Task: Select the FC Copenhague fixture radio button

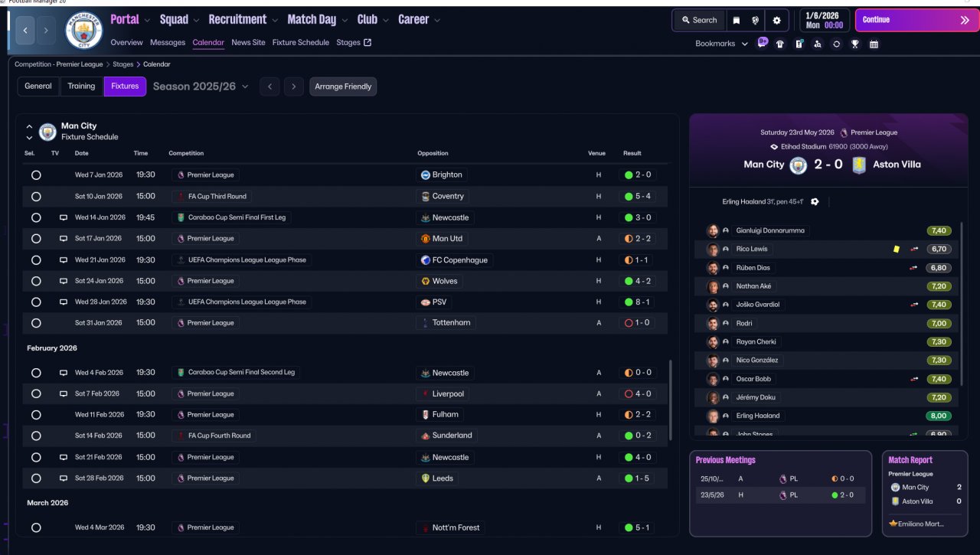Action: coord(36,260)
